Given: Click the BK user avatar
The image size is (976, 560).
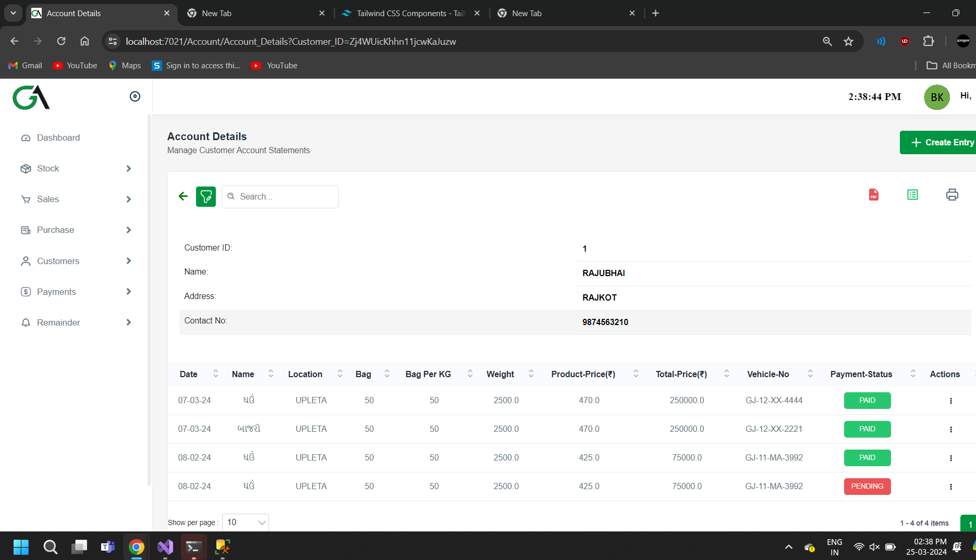Looking at the screenshot, I should point(937,97).
